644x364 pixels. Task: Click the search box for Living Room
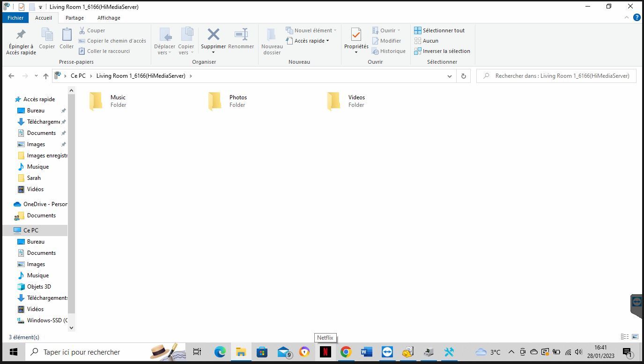(556, 76)
